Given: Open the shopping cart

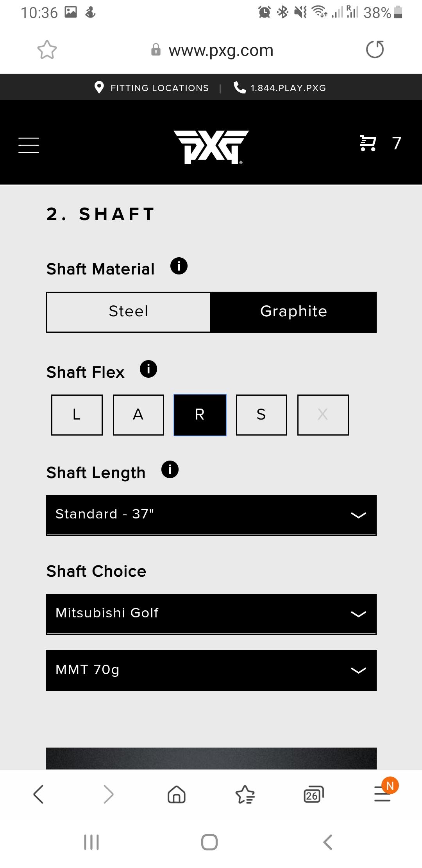Looking at the screenshot, I should coord(368,143).
